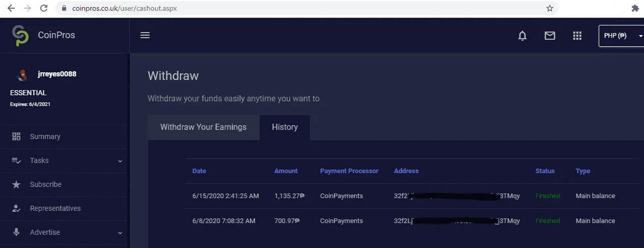Click the 6/15/2020 2:41:25 AM date cell
This screenshot has width=644, height=248.
point(226,196)
